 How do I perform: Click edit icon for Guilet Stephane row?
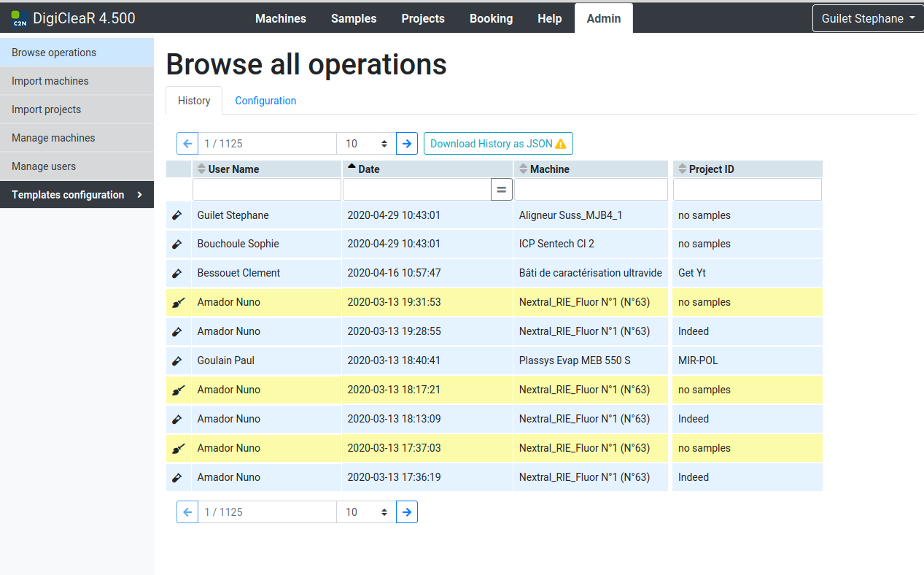tap(177, 215)
